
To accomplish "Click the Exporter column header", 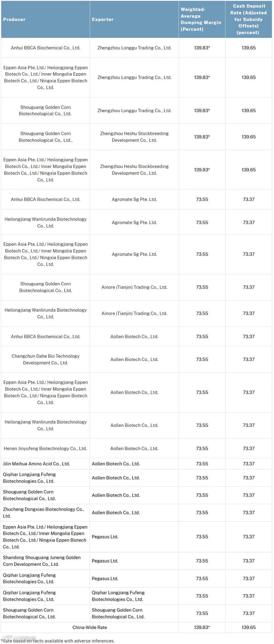I will coord(134,20).
